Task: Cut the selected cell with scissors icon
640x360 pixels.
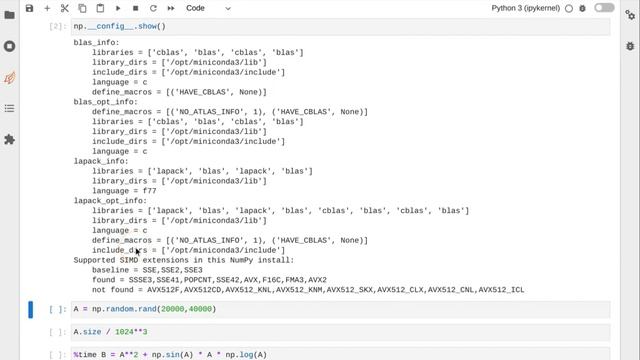Action: (x=64, y=8)
